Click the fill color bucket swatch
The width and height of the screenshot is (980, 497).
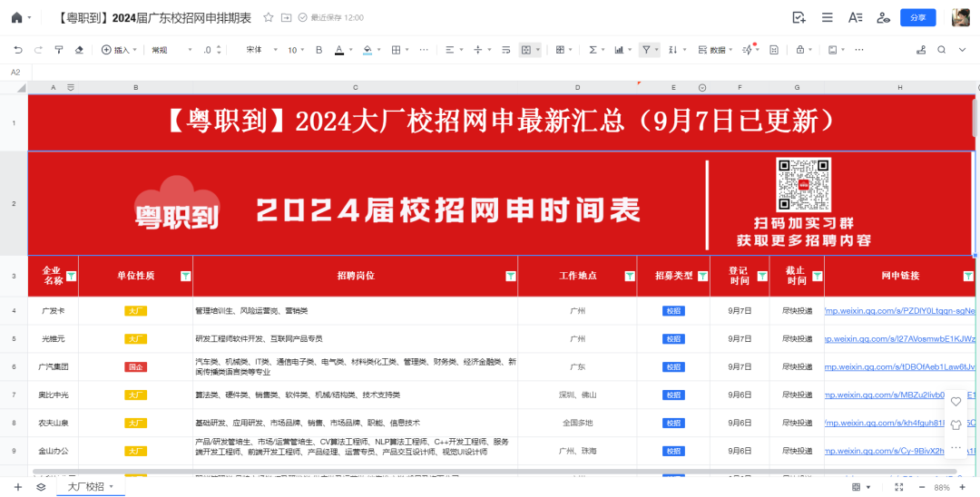[x=367, y=50]
